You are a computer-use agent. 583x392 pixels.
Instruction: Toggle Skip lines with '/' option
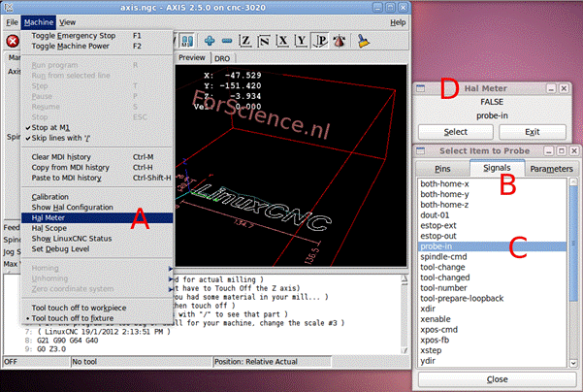pos(97,138)
